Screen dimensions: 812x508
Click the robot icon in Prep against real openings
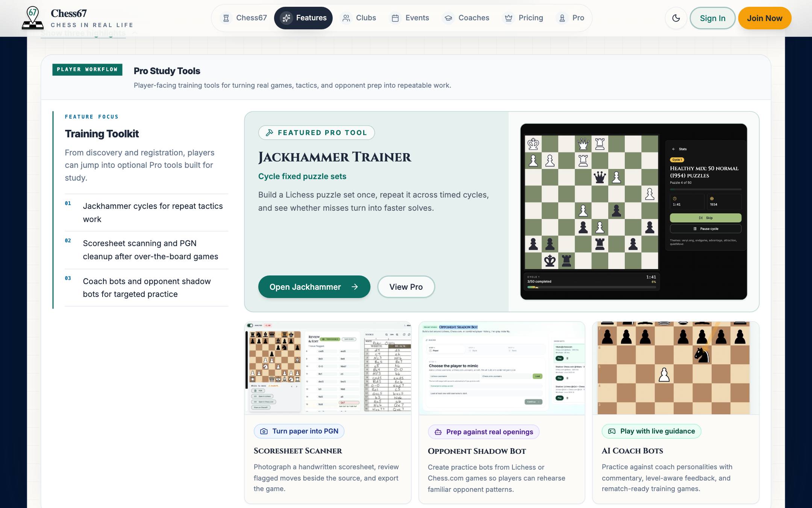click(438, 432)
